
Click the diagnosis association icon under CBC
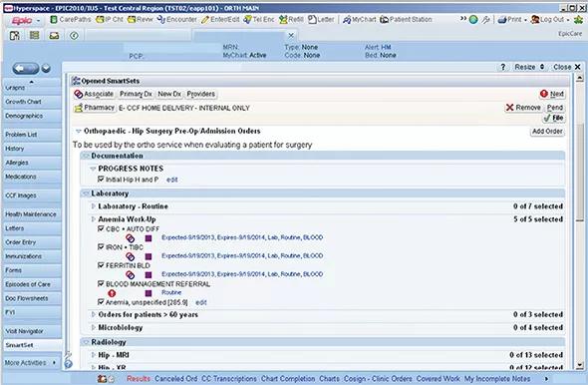point(131,238)
